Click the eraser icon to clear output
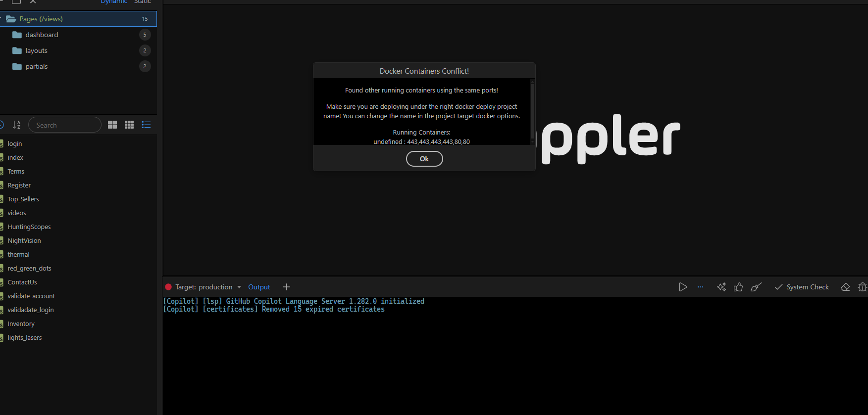The image size is (868, 415). (x=845, y=287)
